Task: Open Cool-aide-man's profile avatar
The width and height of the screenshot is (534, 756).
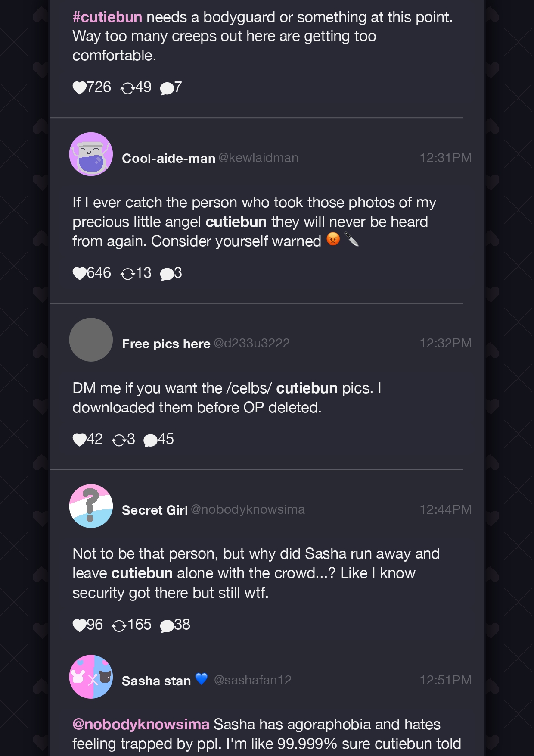Action: (91, 154)
